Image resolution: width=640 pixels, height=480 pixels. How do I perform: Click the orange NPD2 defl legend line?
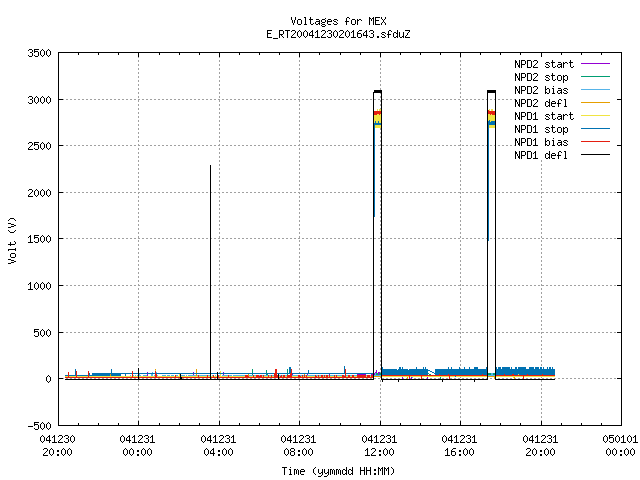point(595,103)
